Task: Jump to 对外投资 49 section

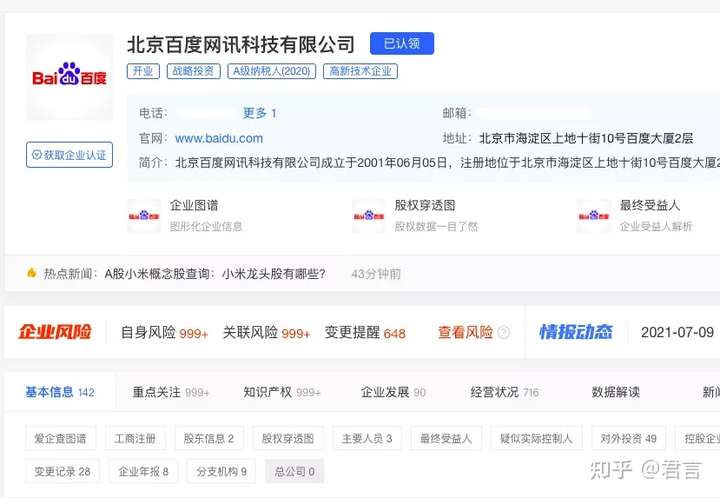Action: (x=628, y=438)
